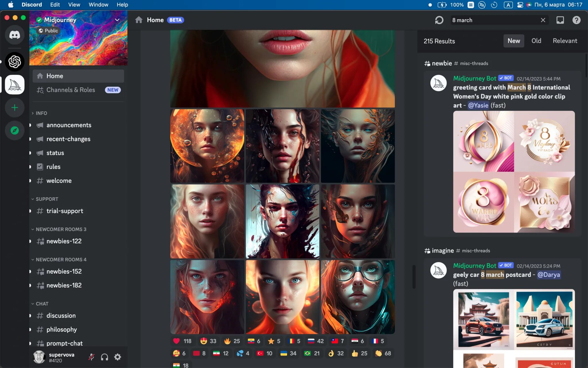Sort search results by Relevant
588x368 pixels.
[x=565, y=41]
